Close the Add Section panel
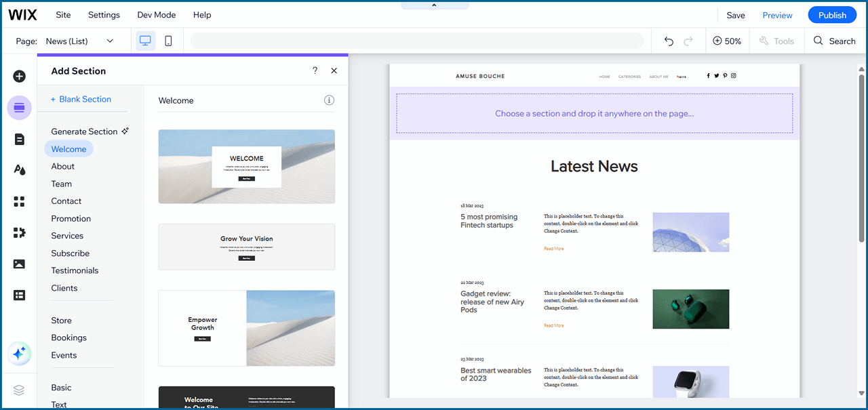 pyautogui.click(x=334, y=70)
